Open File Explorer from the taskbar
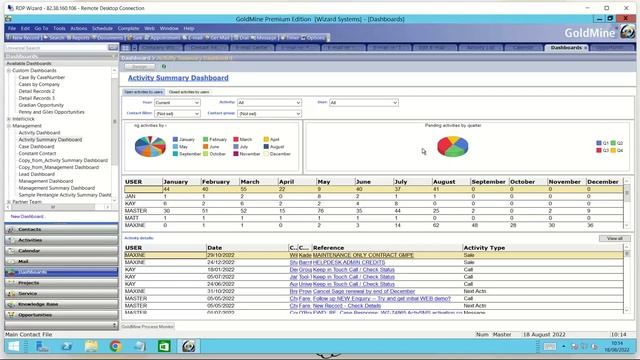The width and height of the screenshot is (640, 360). point(91,347)
